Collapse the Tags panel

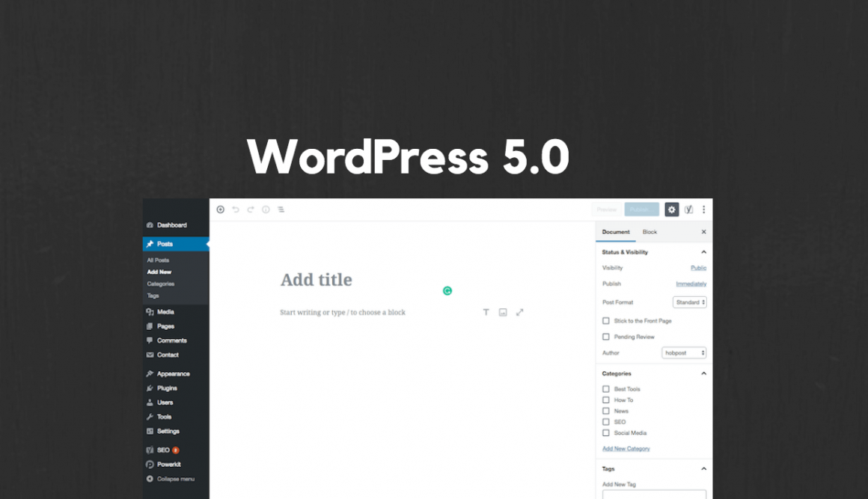pyautogui.click(x=703, y=469)
